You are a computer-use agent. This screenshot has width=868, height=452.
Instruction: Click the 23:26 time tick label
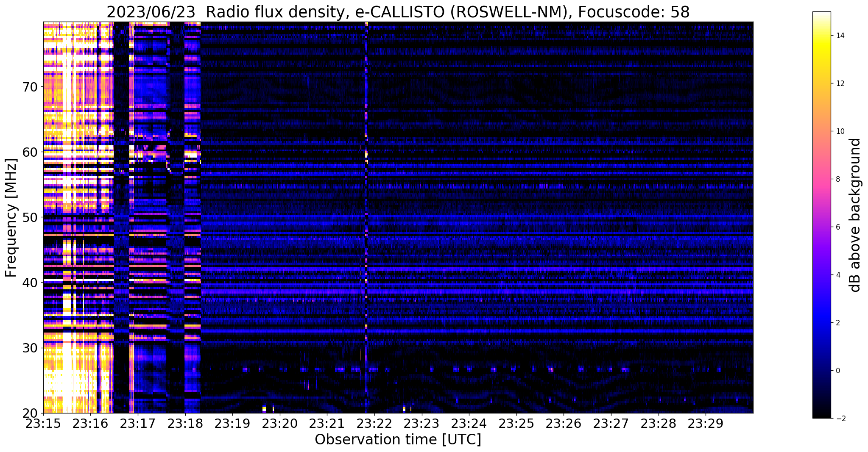click(564, 423)
